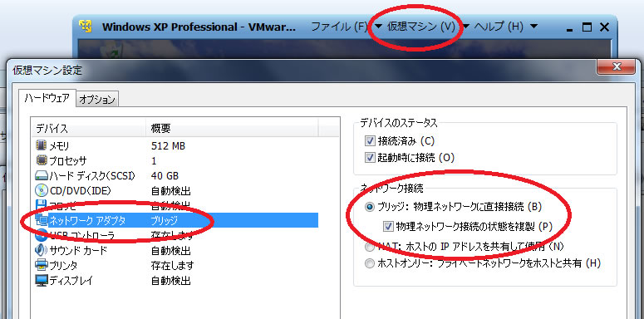Viewport: 644px width, 319px height.
Task: Select the ディスプレイ row label
Action: pyautogui.click(x=71, y=281)
